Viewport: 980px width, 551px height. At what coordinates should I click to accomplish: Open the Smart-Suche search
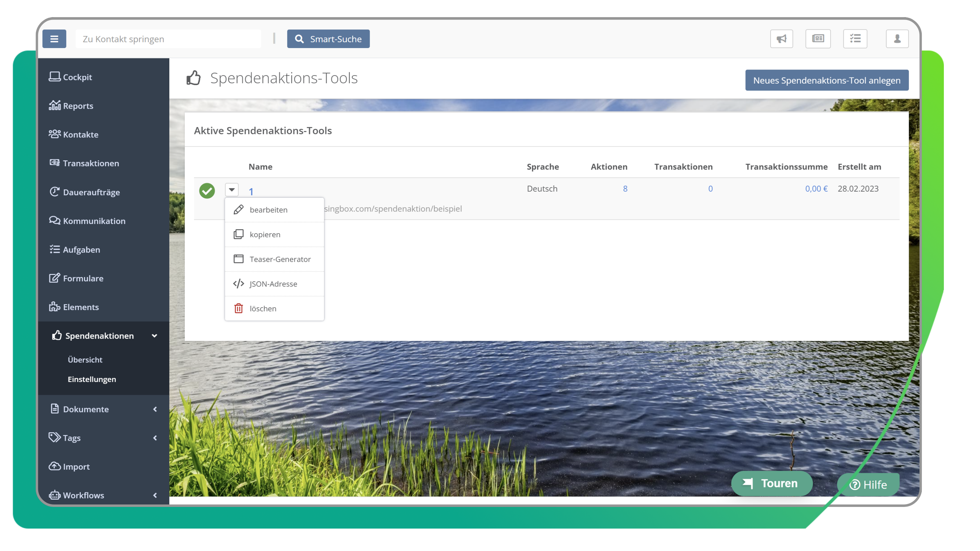coord(328,38)
